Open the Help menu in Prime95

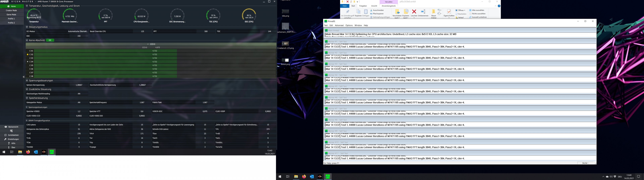366,25
